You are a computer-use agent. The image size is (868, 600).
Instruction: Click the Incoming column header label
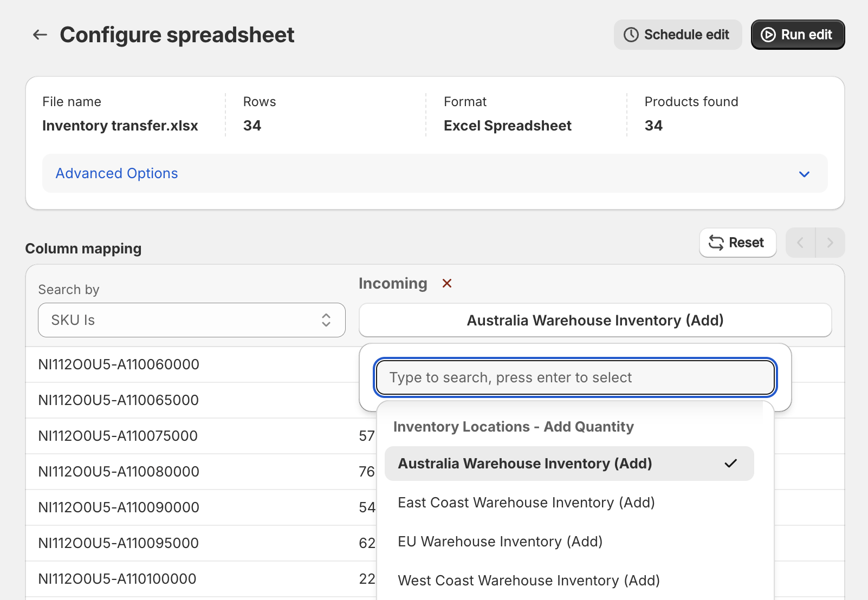[393, 283]
